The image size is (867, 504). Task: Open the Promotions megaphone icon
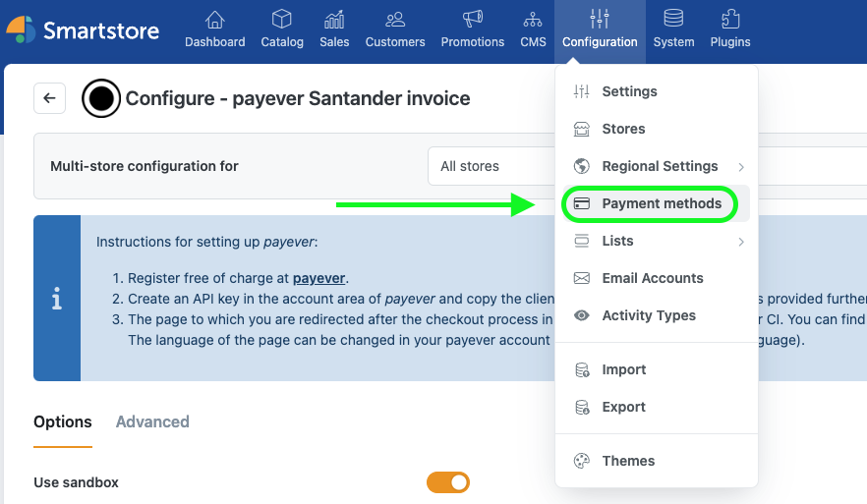[x=473, y=20]
